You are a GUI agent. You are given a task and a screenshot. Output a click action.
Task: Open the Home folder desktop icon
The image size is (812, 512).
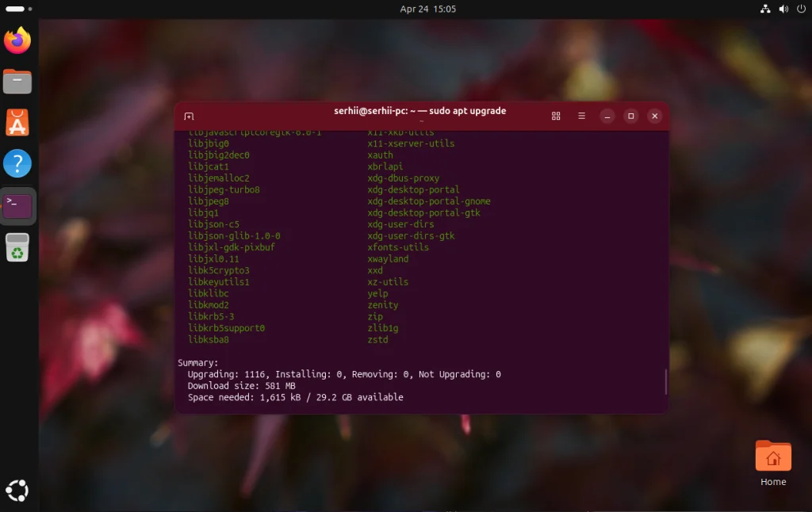[773, 464]
